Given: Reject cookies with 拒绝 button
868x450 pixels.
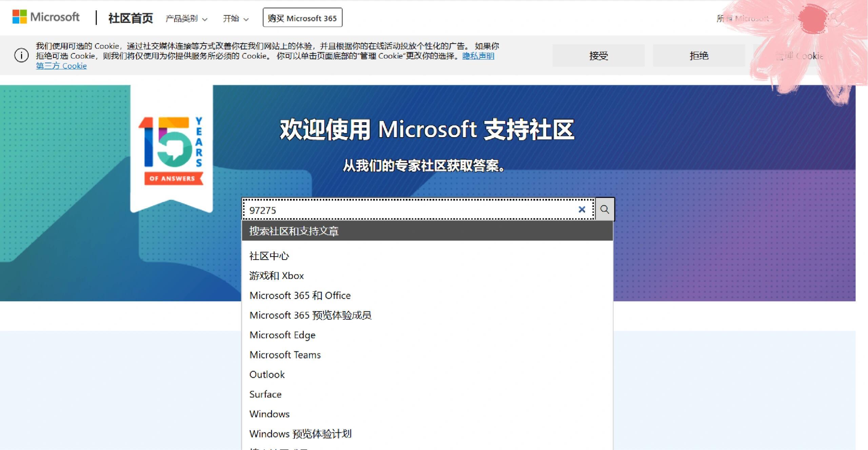Looking at the screenshot, I should (x=699, y=56).
